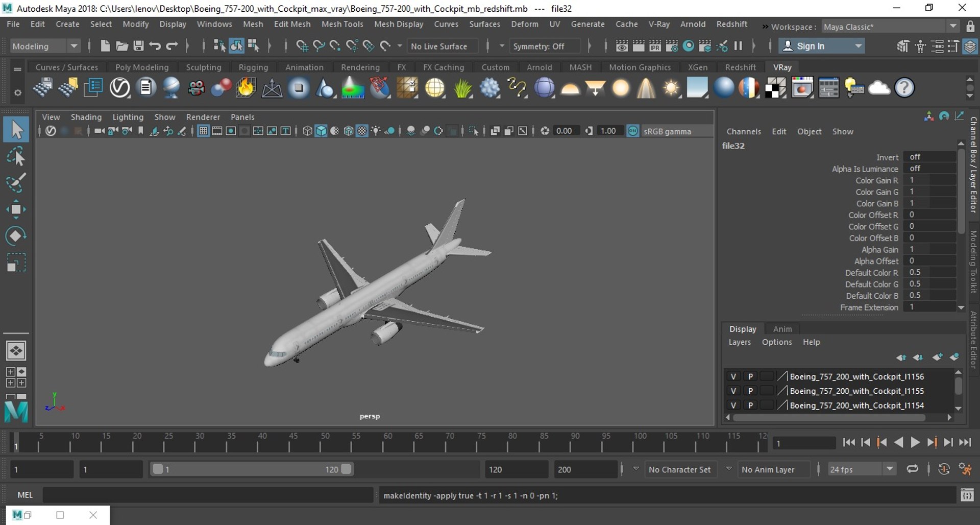Screen dimensions: 980x525
Task: Click the Redo arrow icon
Action: pyautogui.click(x=172, y=46)
